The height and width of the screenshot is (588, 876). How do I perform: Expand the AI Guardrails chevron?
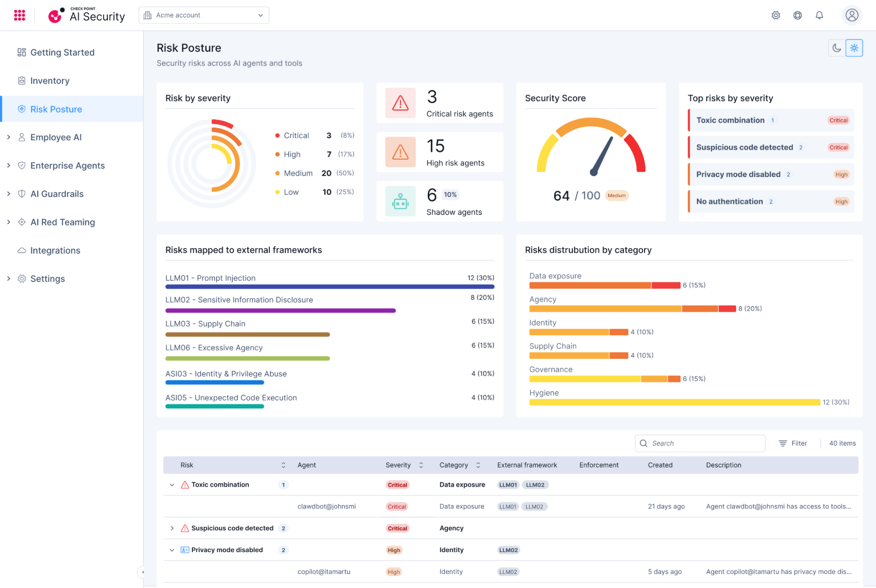point(8,194)
